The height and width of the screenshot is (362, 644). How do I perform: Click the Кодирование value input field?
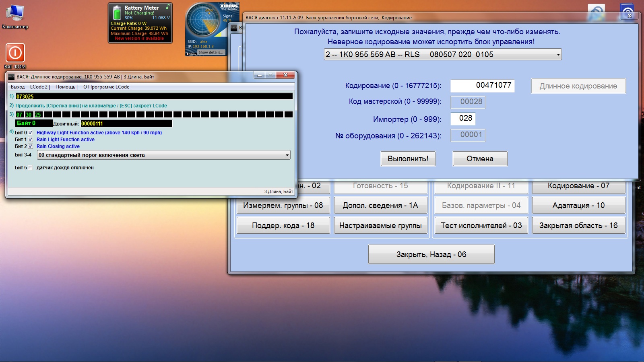(482, 85)
